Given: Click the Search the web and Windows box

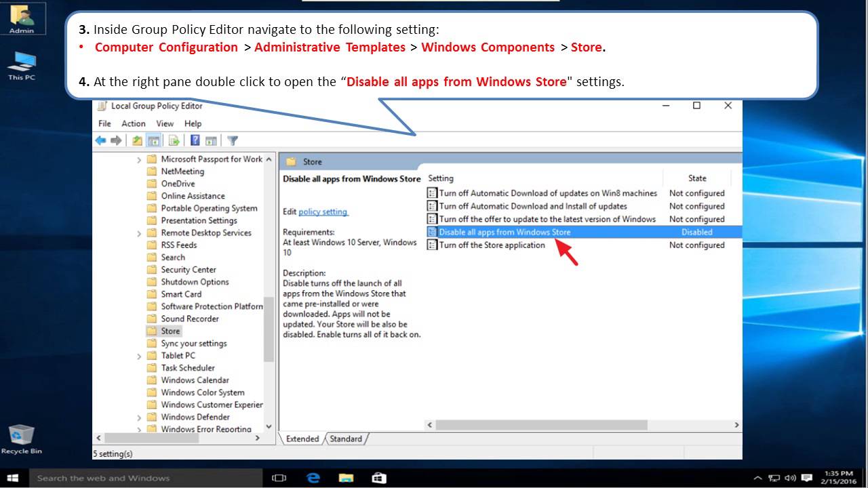Looking at the screenshot, I should click(x=146, y=478).
